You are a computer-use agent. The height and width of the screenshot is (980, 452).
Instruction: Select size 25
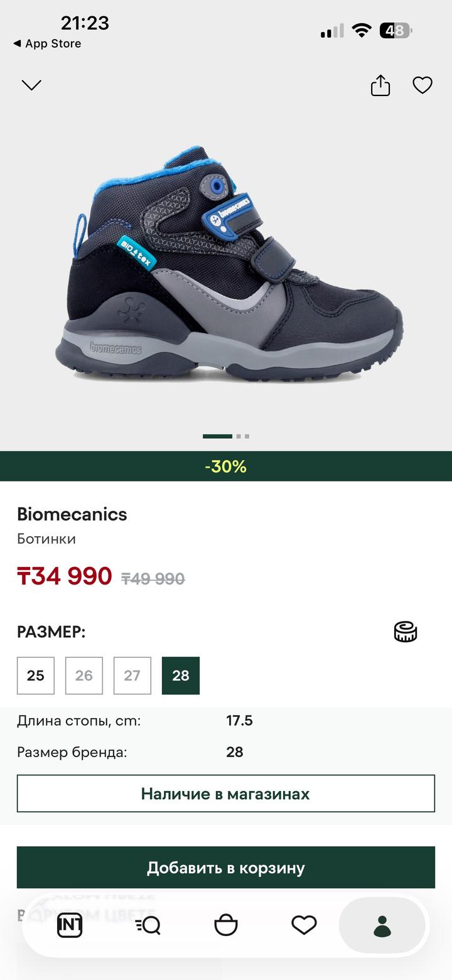pyautogui.click(x=36, y=676)
